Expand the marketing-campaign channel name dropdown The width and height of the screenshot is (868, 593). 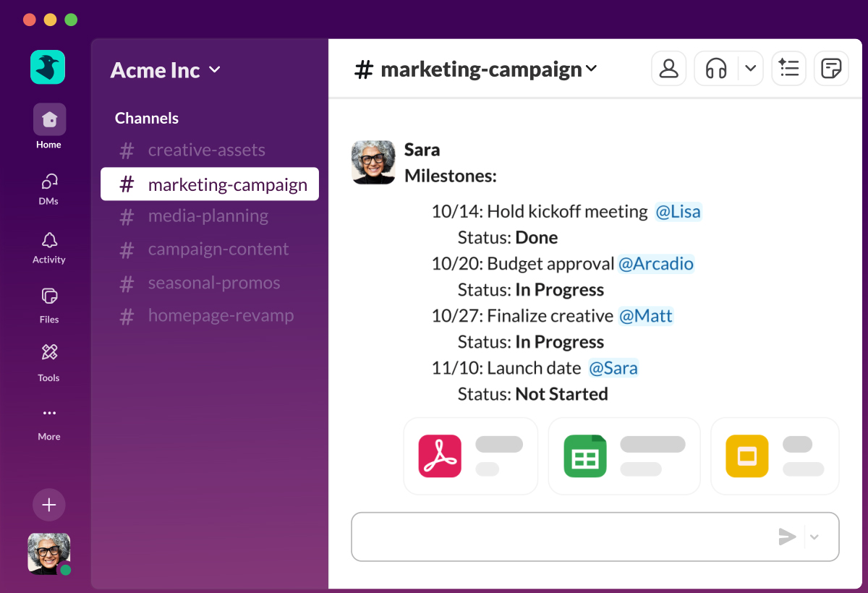591,69
